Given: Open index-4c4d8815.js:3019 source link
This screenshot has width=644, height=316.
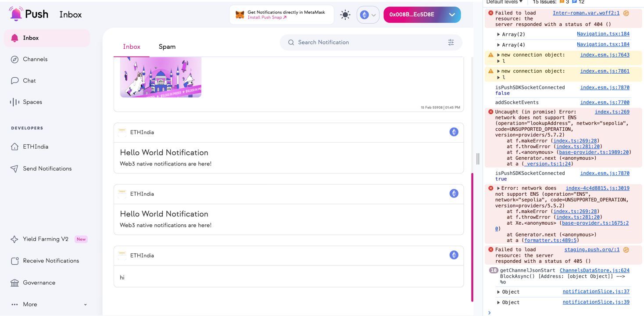Looking at the screenshot, I should 597,188.
